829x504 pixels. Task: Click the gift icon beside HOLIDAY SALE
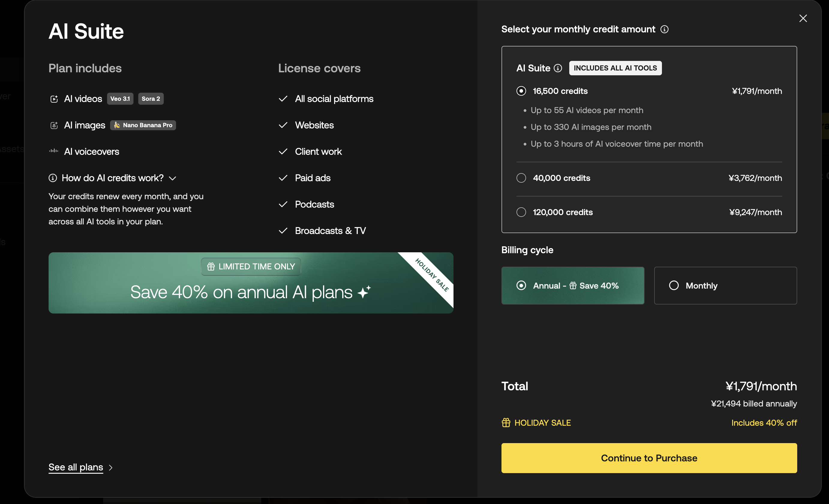506,423
